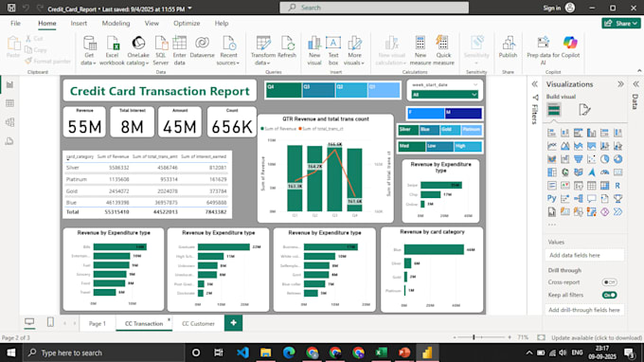This screenshot has height=362, width=644.
Task: Save the report with the disk icon
Action: 11,8
